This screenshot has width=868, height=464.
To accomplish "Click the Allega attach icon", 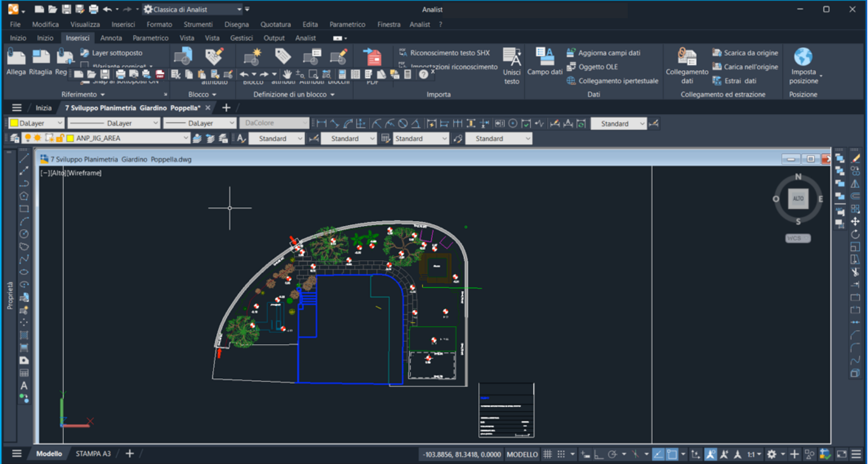I will 16,58.
